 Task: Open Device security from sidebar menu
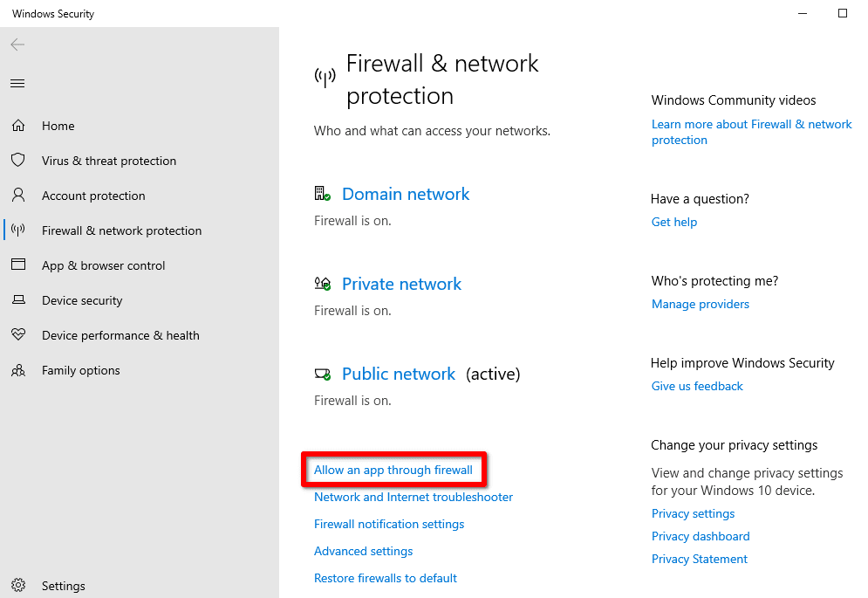click(82, 300)
